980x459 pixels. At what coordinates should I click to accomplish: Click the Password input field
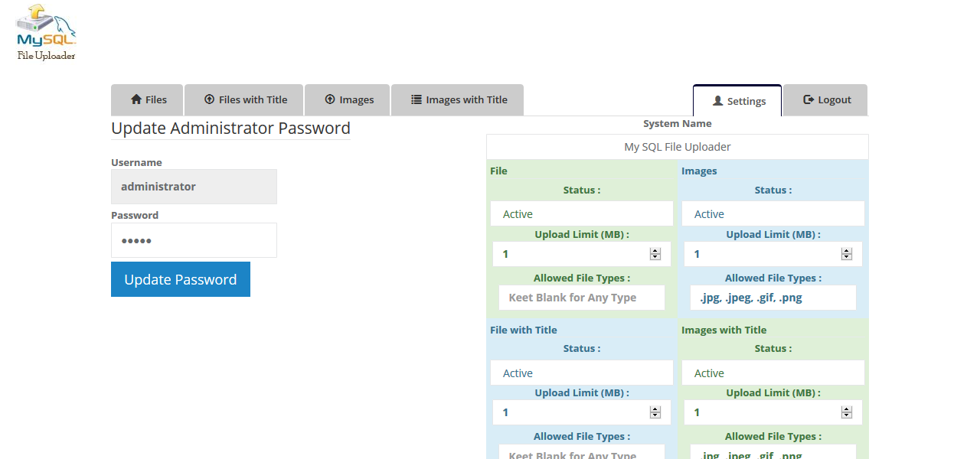(x=194, y=240)
